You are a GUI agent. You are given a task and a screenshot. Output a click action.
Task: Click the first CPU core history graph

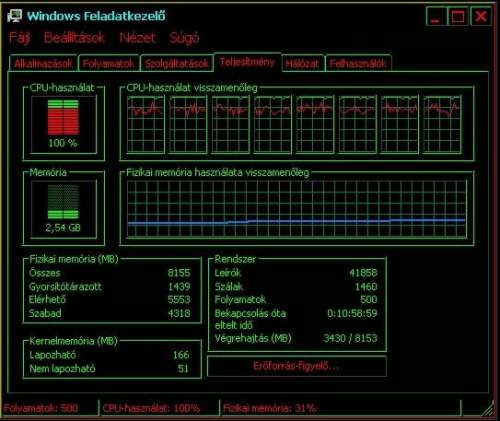(x=146, y=124)
